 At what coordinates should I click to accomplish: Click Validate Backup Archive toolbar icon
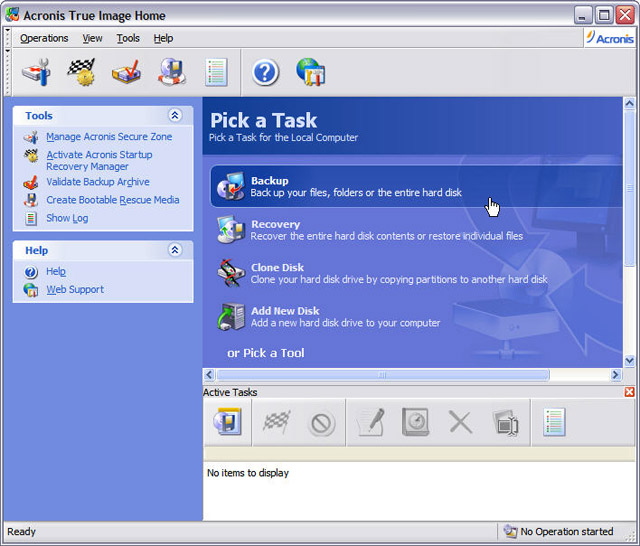(x=127, y=72)
